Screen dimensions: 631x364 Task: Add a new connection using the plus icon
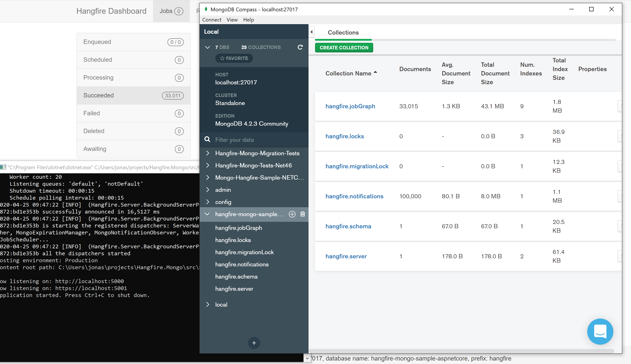coord(254,343)
